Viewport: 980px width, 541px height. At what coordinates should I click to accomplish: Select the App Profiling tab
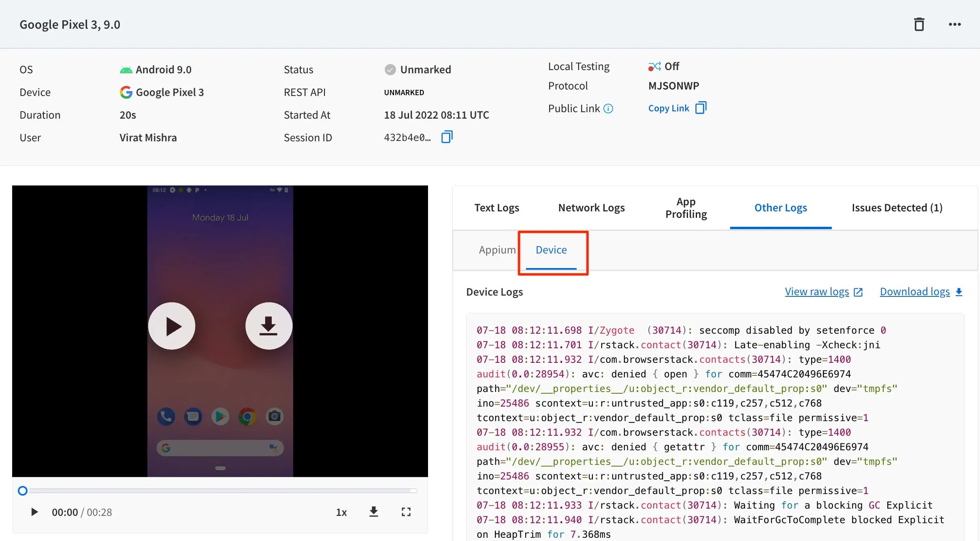[x=686, y=208]
